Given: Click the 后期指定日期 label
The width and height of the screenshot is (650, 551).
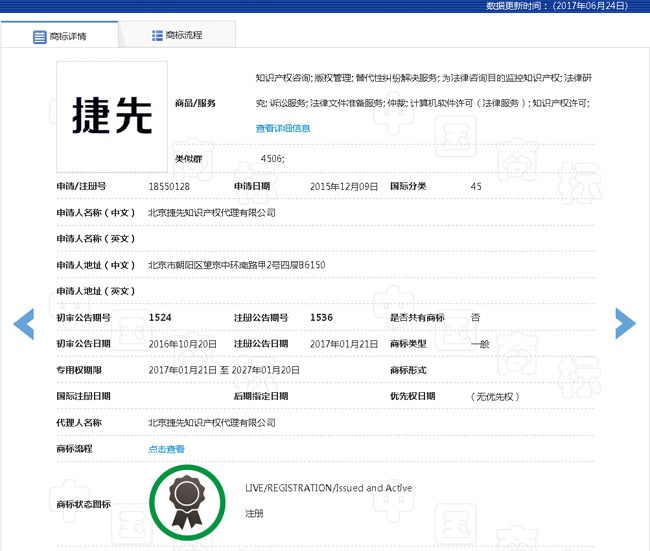Looking at the screenshot, I should [x=261, y=397].
